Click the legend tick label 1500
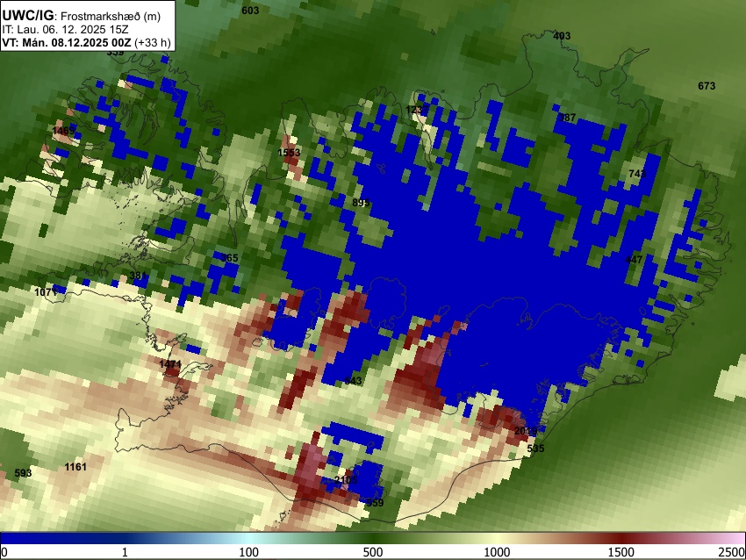Screen dimensions: 746x560 (x=621, y=552)
